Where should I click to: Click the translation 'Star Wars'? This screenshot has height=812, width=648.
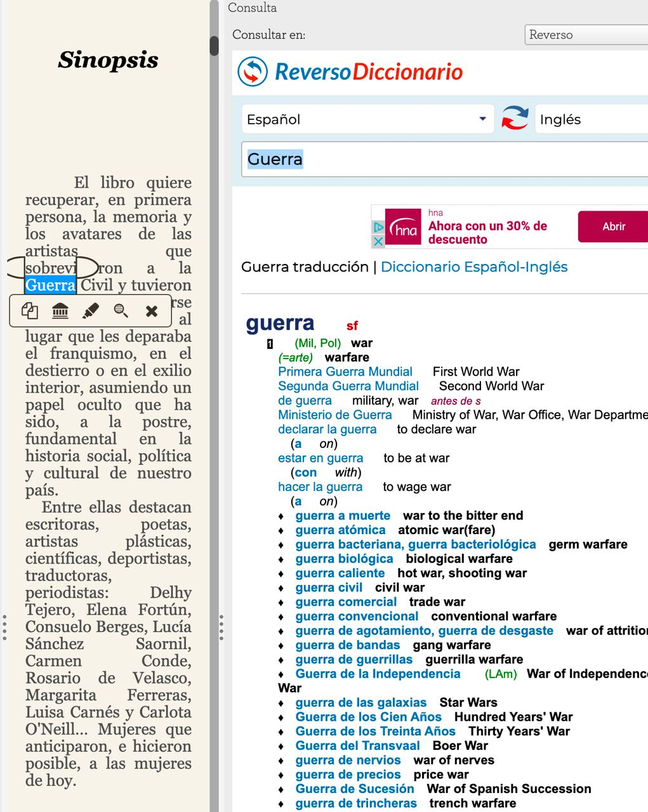click(x=468, y=703)
